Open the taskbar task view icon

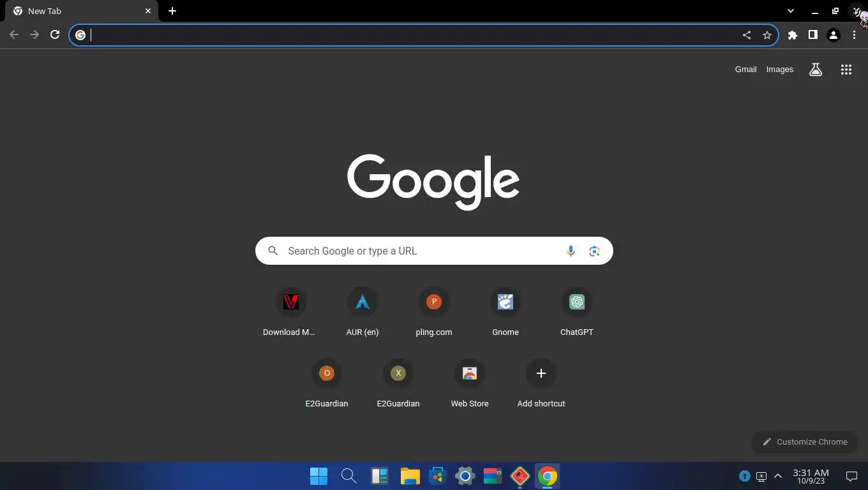380,476
